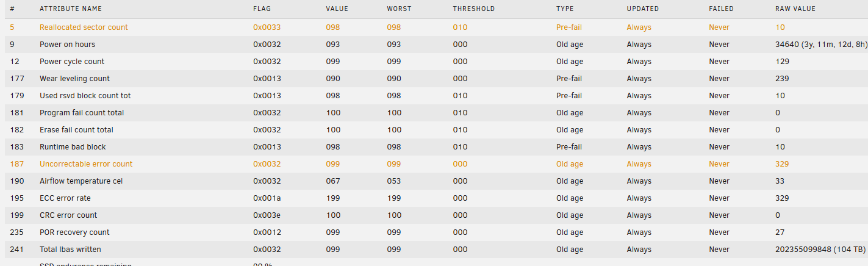This screenshot has height=266, width=868.
Task: Click the FLAG column header
Action: click(x=262, y=9)
